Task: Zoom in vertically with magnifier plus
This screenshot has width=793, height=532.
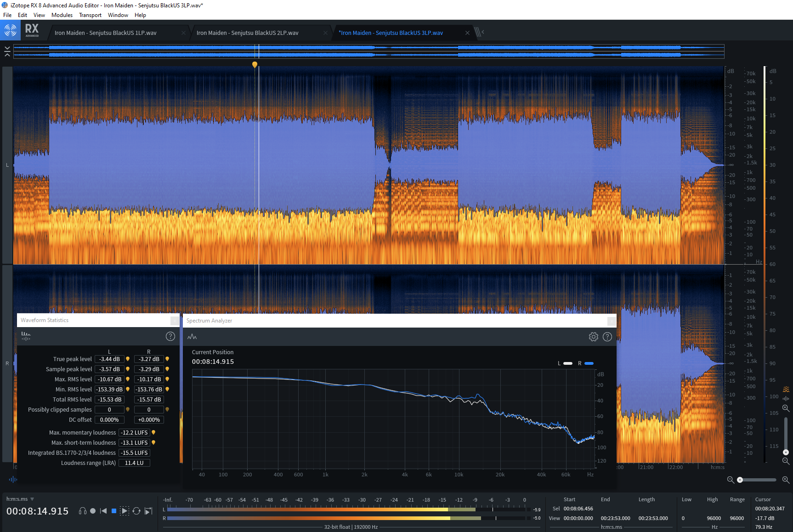Action: click(786, 408)
